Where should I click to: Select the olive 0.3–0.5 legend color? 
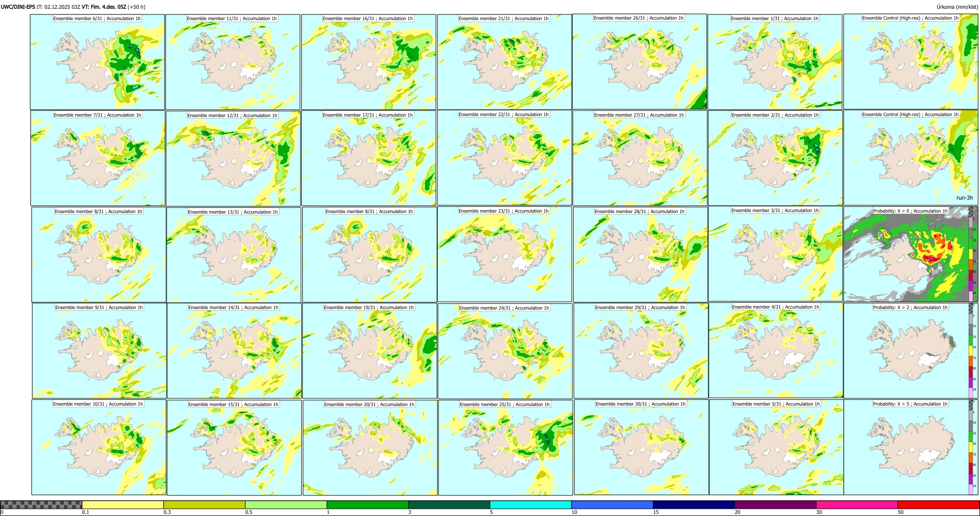point(204,505)
